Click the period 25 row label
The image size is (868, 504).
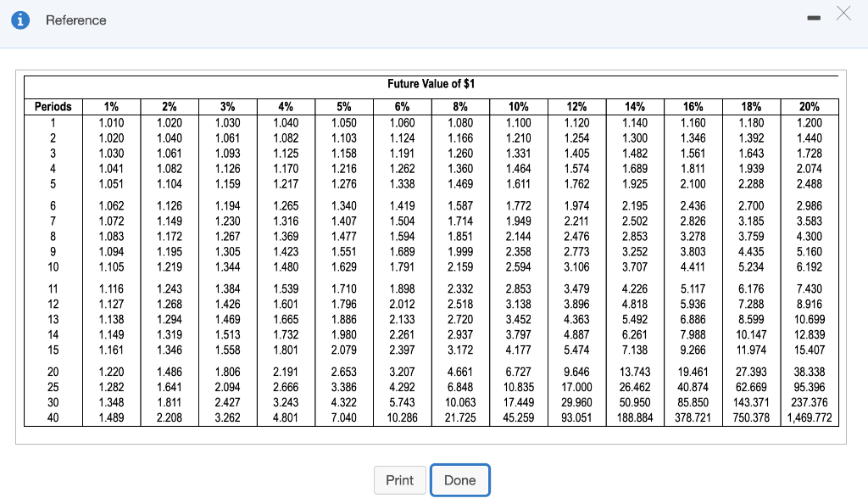[x=53, y=387]
